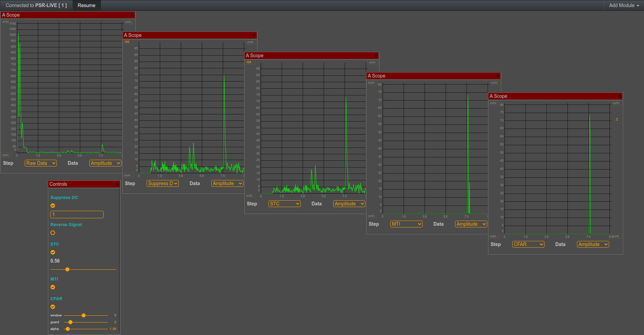
Task: Open Data dropdown in Suppress DC scope
Action: (227, 183)
